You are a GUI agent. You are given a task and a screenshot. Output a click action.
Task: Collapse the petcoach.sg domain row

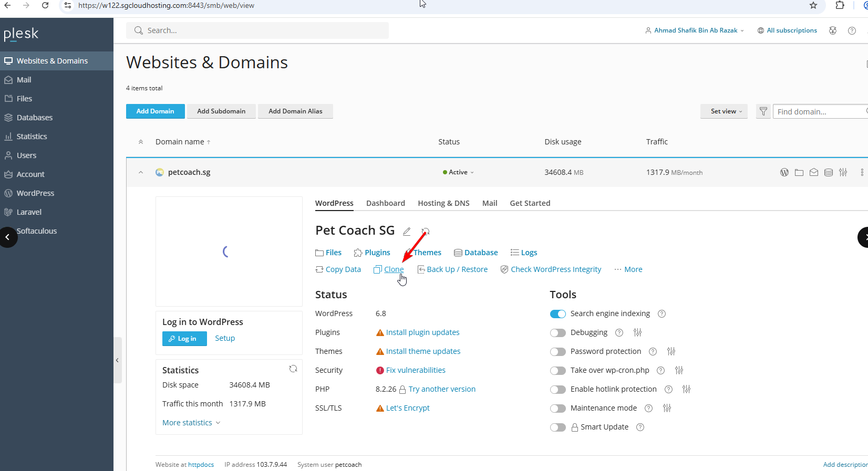coord(141,172)
